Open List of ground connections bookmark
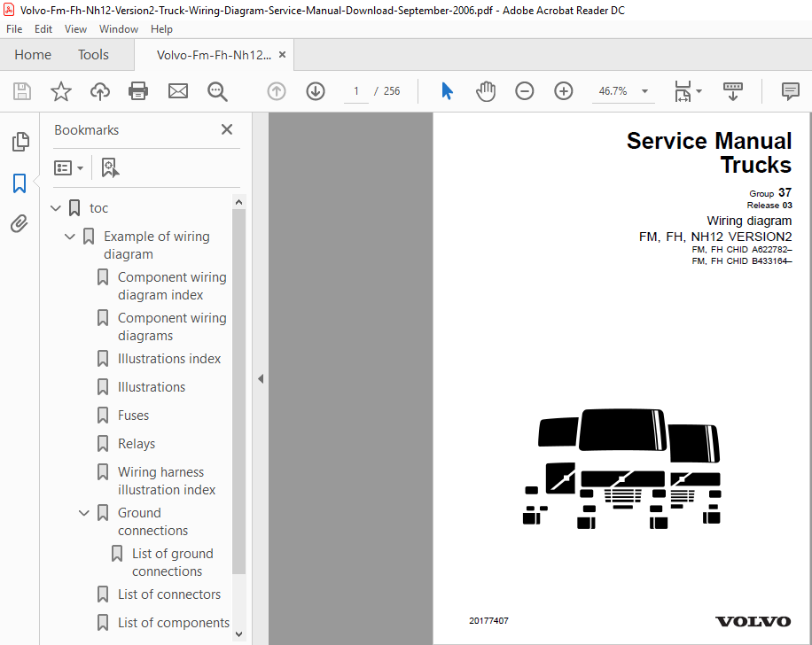Image resolution: width=812 pixels, height=645 pixels. pos(173,563)
